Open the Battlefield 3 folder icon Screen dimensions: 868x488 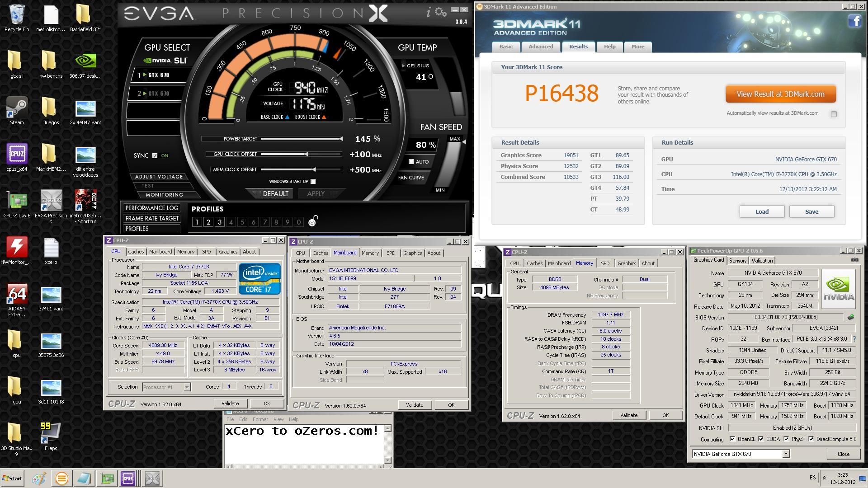[x=85, y=17]
